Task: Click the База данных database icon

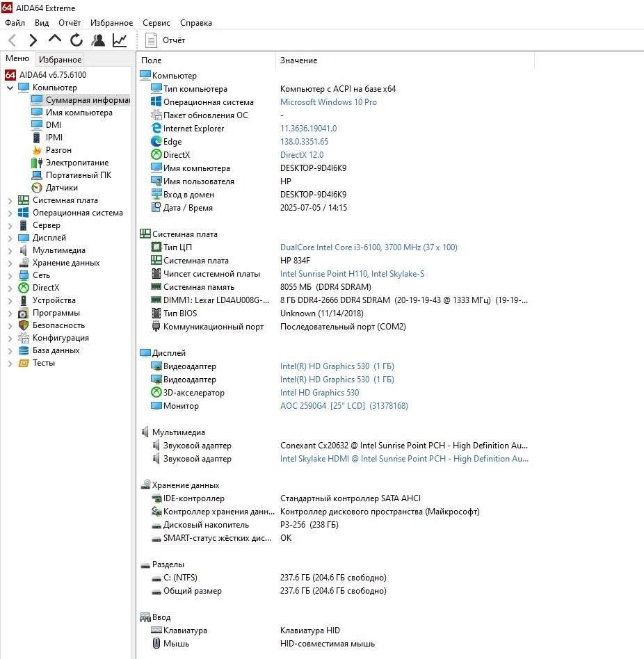Action: click(24, 350)
